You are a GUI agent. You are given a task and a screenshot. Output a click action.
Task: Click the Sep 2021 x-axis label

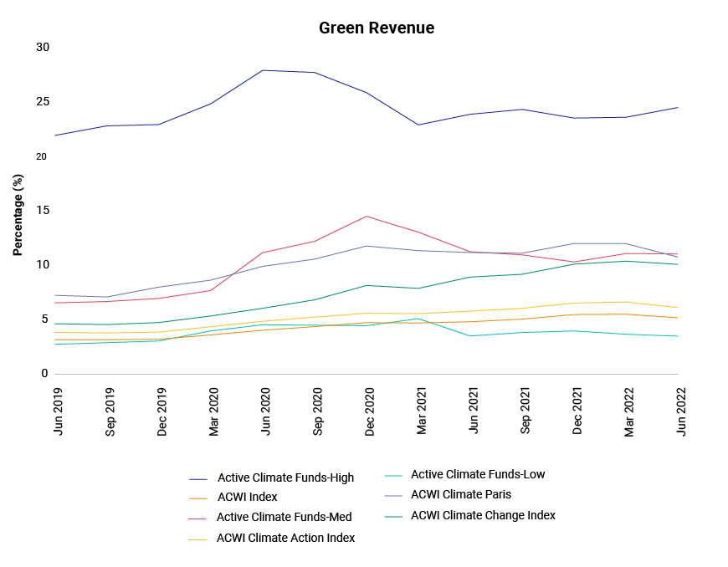[525, 411]
